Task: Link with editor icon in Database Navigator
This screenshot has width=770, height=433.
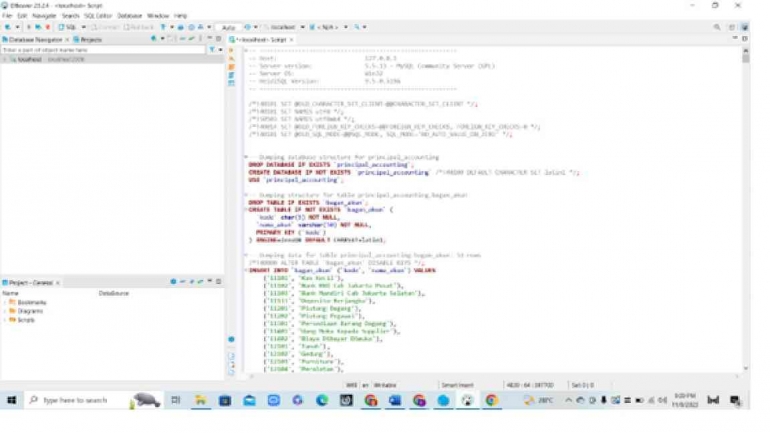Action: click(x=192, y=38)
